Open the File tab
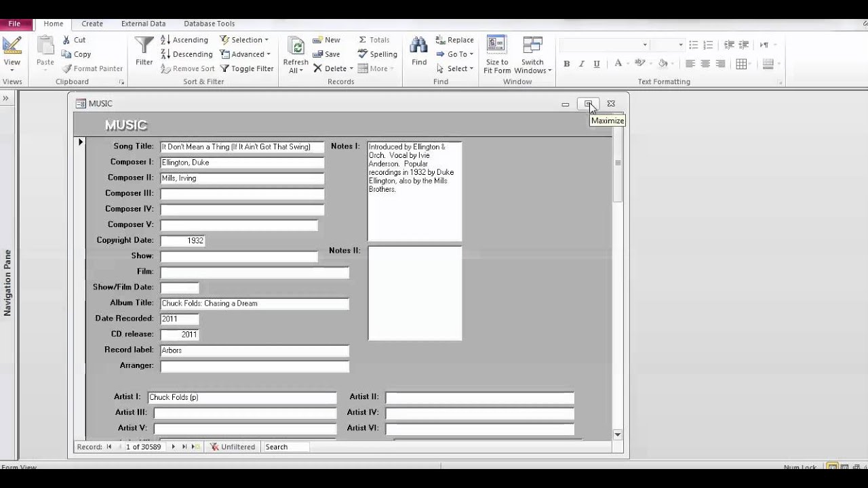This screenshot has width=868, height=488. tap(14, 24)
